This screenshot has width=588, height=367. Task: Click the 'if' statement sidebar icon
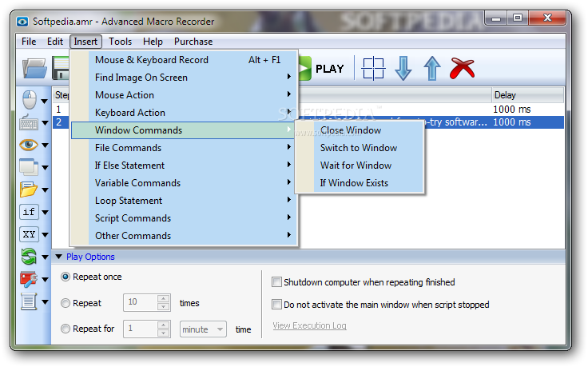29,212
